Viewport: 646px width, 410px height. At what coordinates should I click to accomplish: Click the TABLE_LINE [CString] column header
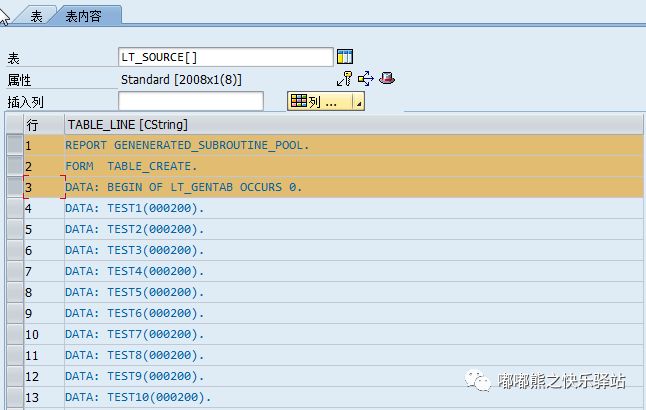[x=353, y=124]
